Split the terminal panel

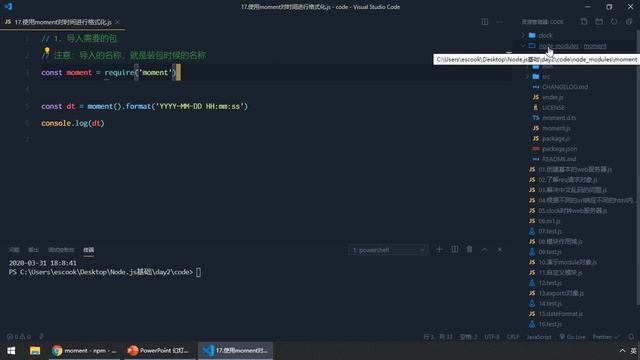click(454, 249)
